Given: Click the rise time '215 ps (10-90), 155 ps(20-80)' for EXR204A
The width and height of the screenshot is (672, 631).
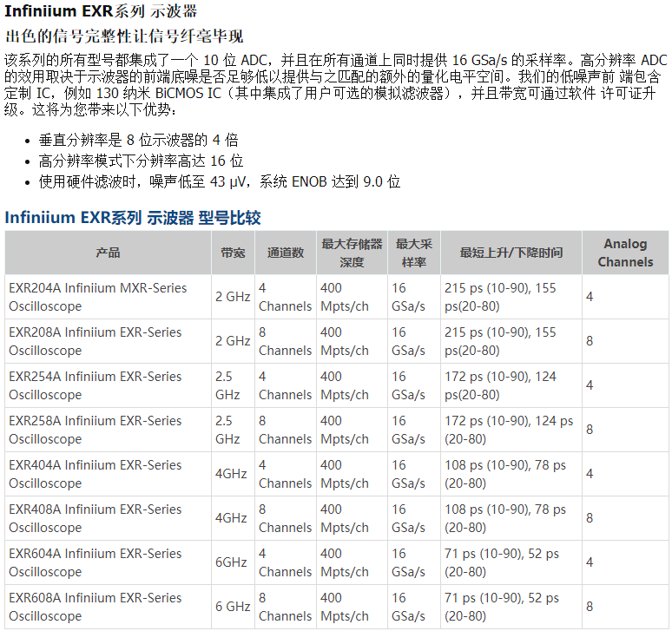Looking at the screenshot, I should [500, 297].
